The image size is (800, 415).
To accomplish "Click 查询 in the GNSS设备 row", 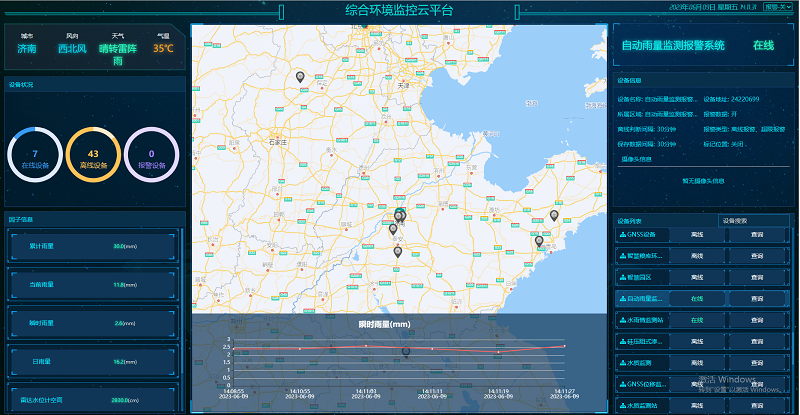I will 757,235.
